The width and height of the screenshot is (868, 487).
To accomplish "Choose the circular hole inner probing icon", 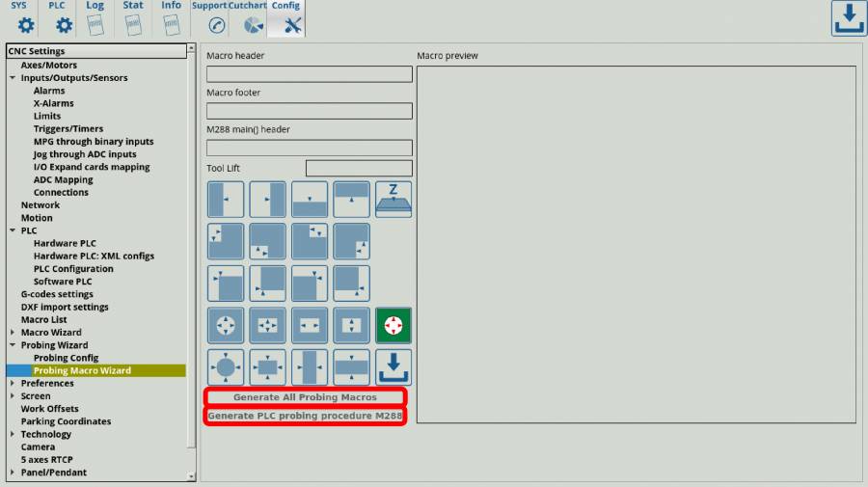I will [226, 326].
